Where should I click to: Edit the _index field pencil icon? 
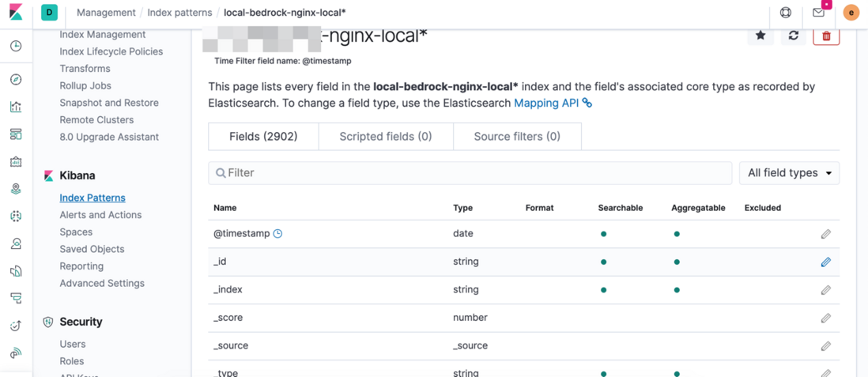coord(826,289)
